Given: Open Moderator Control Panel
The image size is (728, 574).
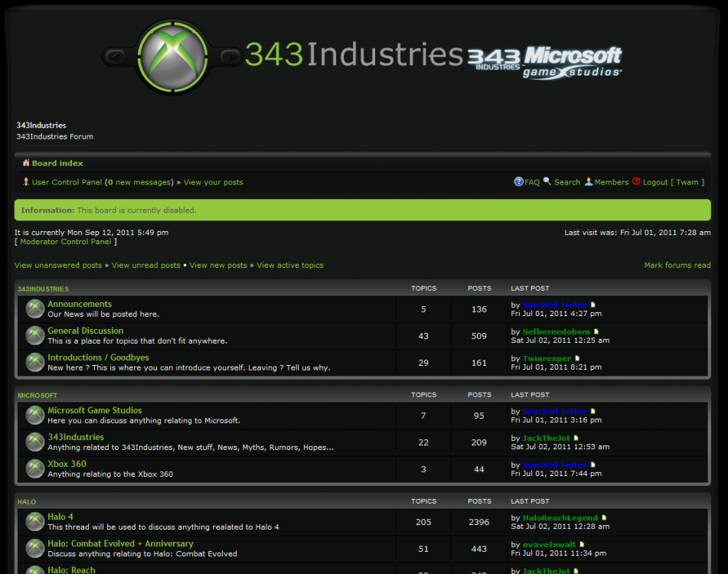Looking at the screenshot, I should pyautogui.click(x=65, y=242).
